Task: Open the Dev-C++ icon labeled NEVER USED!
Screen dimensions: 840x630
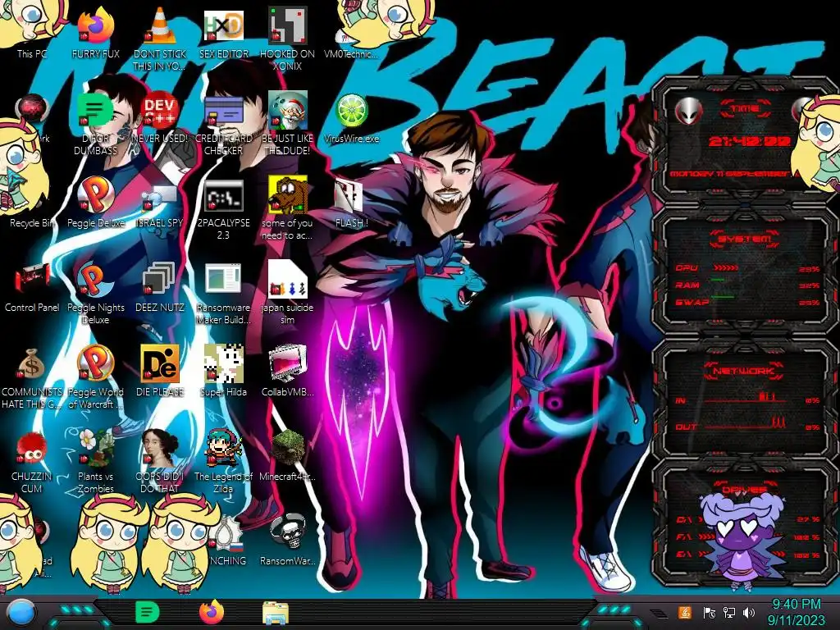Action: (x=160, y=116)
